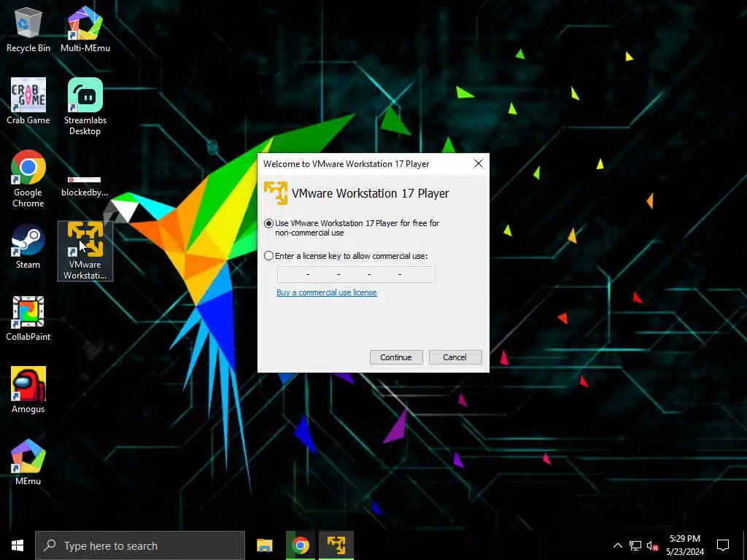747x560 pixels.
Task: Open the taskbar clock showing 5:29 PM
Action: pyautogui.click(x=684, y=545)
